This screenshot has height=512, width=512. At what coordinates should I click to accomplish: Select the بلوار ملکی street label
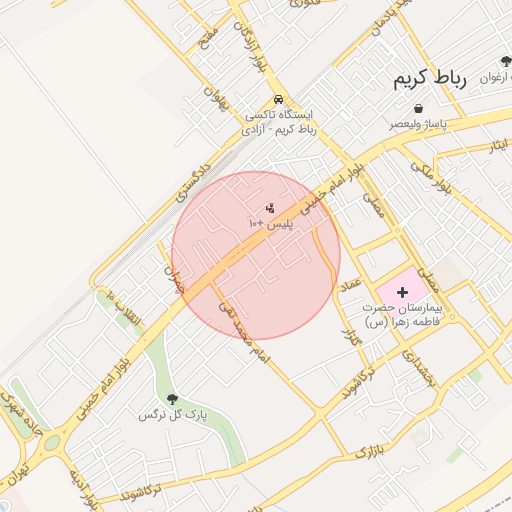pyautogui.click(x=431, y=178)
